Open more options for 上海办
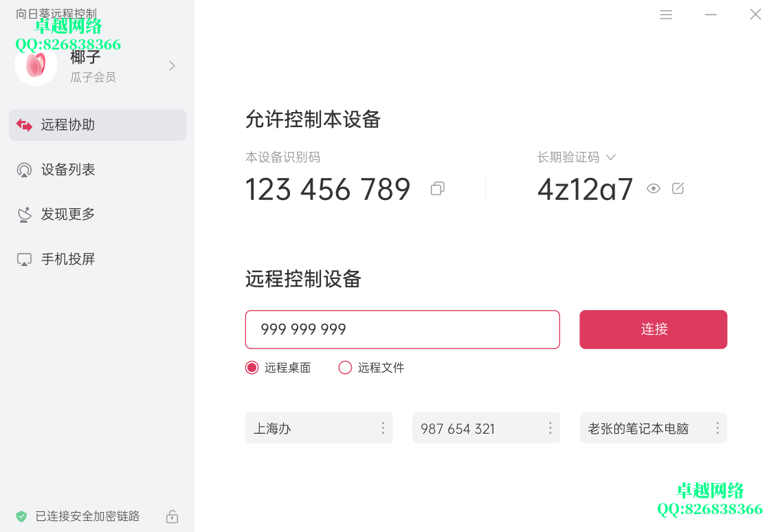 383,428
